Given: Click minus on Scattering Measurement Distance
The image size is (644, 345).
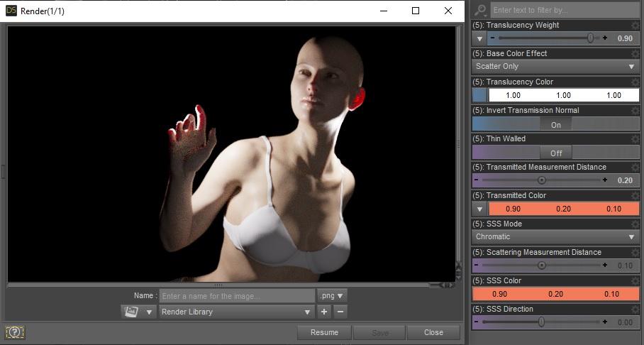Looking at the screenshot, I should tap(476, 265).
